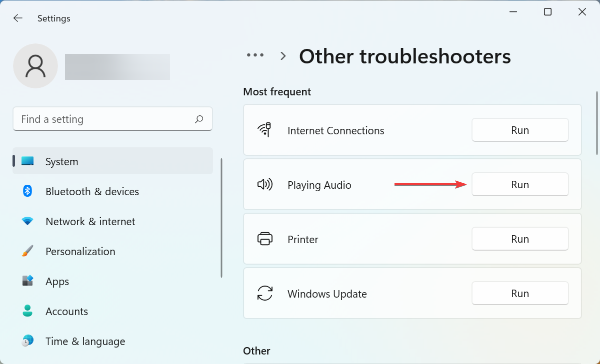Click the Accounts person icon
This screenshot has height=364, width=600.
27,311
